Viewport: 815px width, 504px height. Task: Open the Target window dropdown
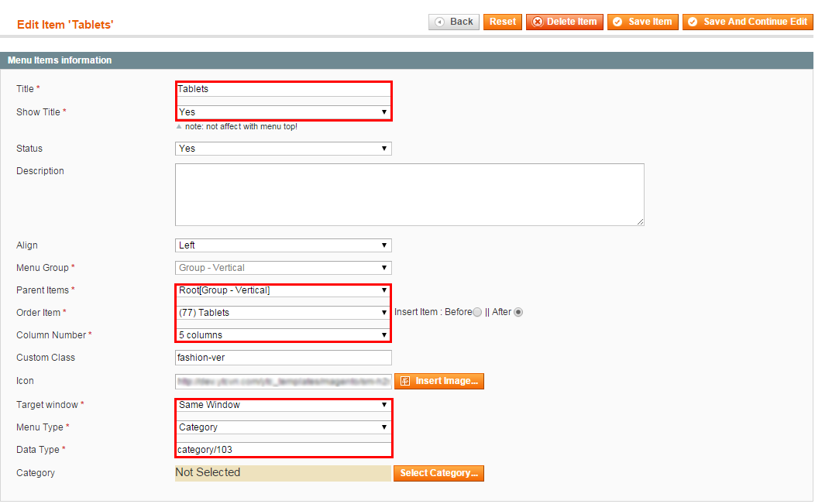pyautogui.click(x=284, y=405)
